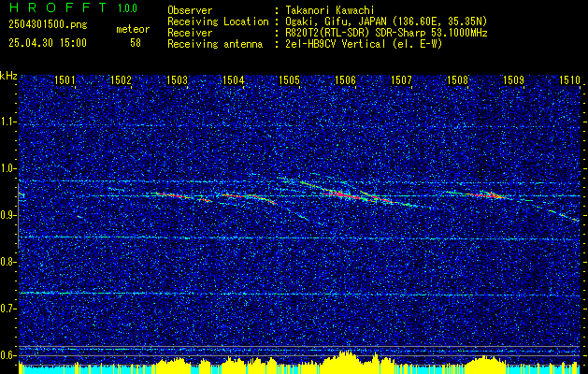Click the 0.8 kHz axis label
588x374 pixels.
pyautogui.click(x=7, y=262)
